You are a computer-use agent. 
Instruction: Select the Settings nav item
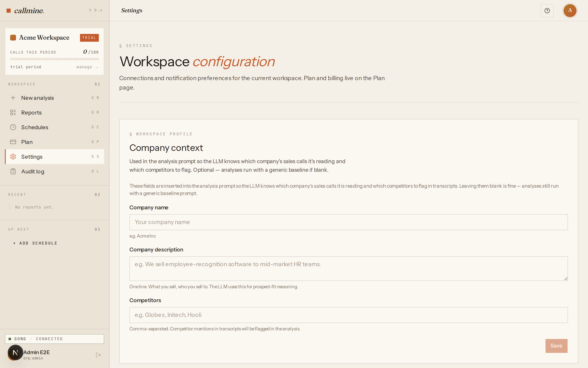tap(55, 156)
